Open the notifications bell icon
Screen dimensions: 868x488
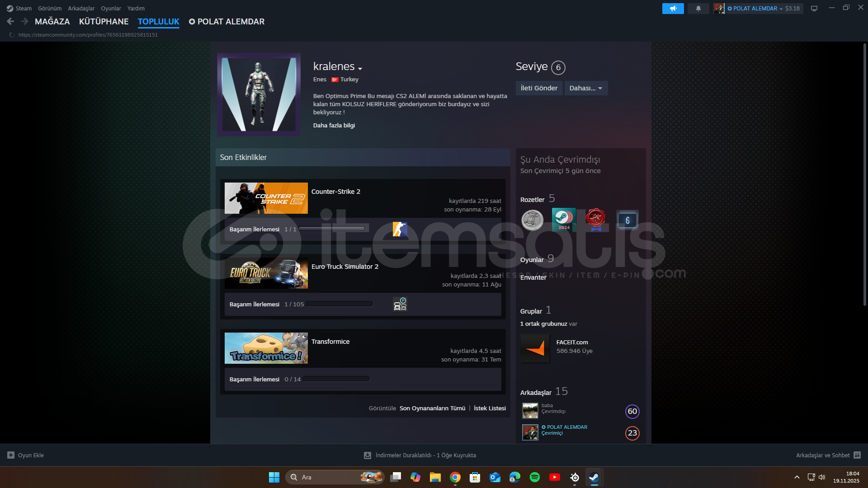698,9
